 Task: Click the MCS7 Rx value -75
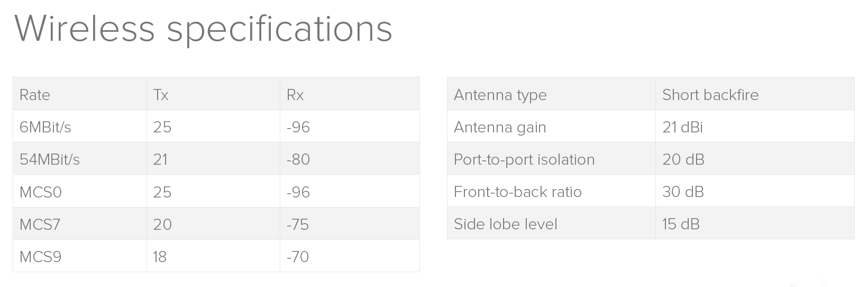[298, 224]
